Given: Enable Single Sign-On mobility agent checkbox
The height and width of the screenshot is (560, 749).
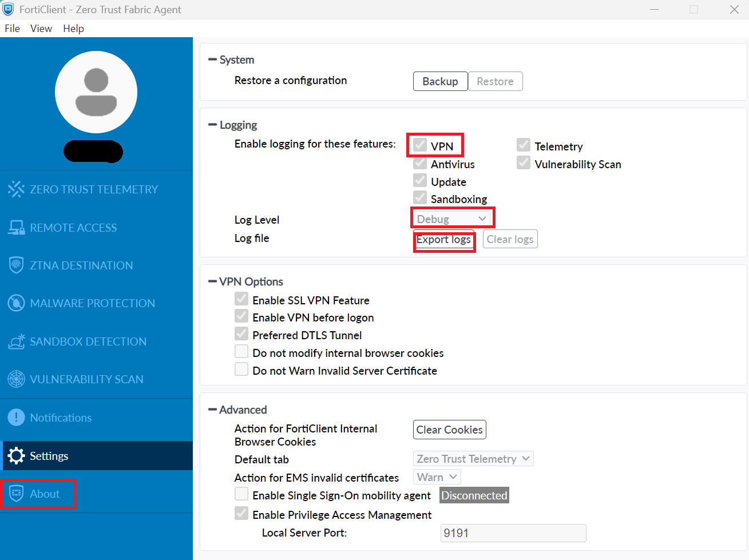Looking at the screenshot, I should point(241,494).
